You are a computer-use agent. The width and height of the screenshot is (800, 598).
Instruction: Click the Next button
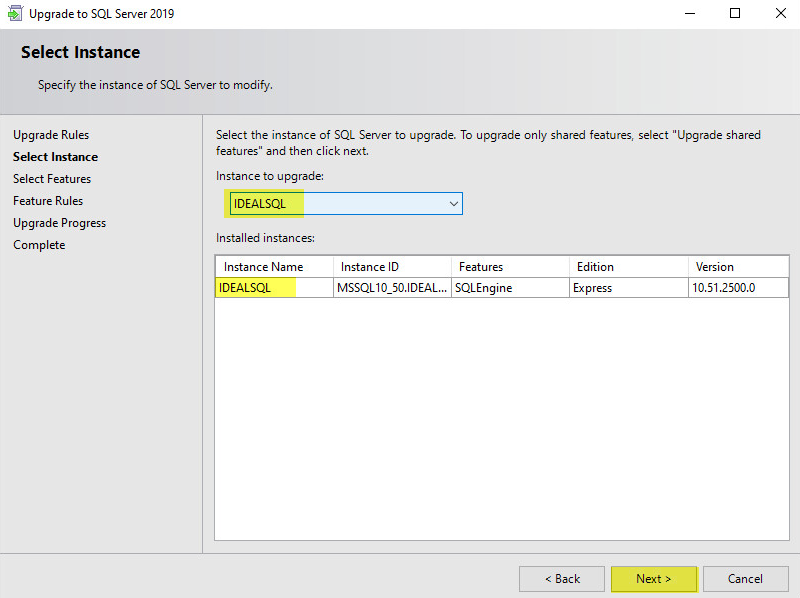pos(654,579)
